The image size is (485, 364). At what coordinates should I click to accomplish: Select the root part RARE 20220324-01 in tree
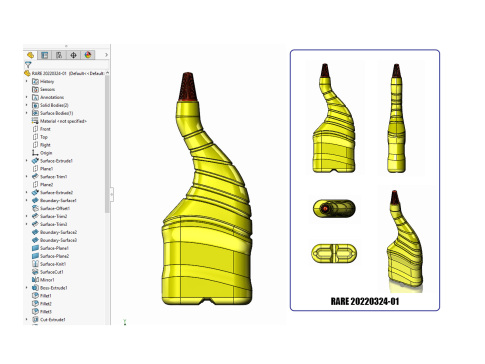(64, 73)
